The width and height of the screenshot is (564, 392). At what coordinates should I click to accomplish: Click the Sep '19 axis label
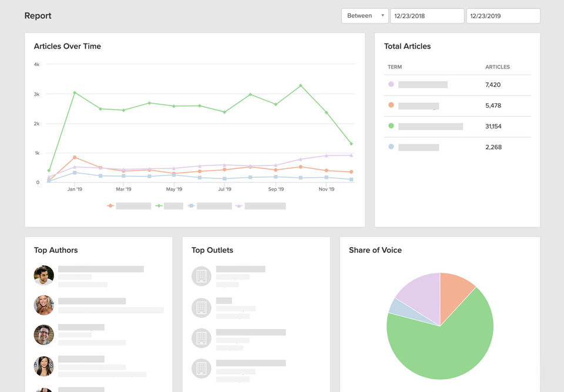(276, 189)
